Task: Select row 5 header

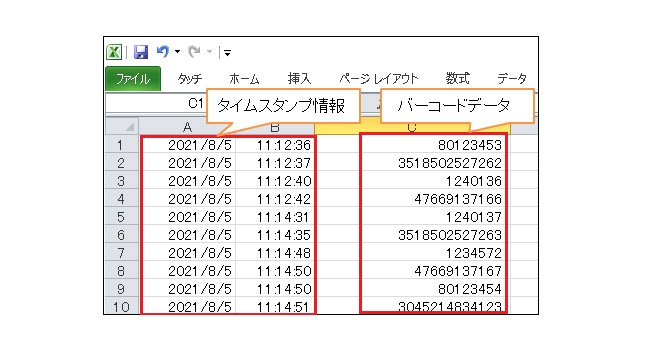Action: (x=121, y=217)
